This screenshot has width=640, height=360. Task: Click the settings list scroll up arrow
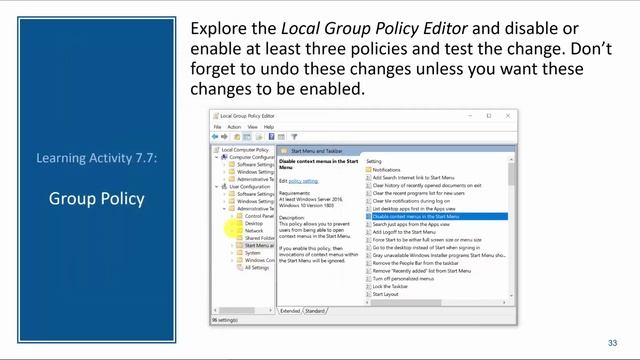coord(511,160)
